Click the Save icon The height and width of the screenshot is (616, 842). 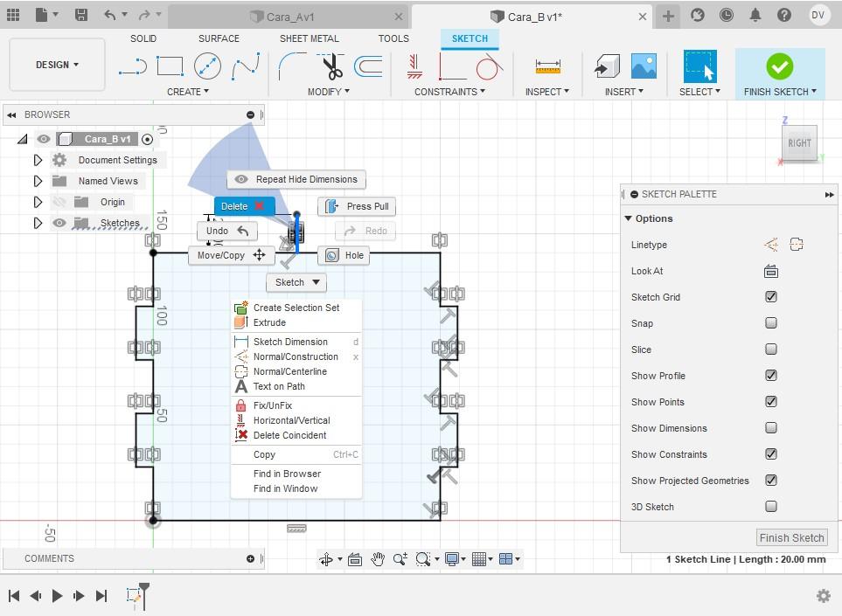click(x=81, y=15)
